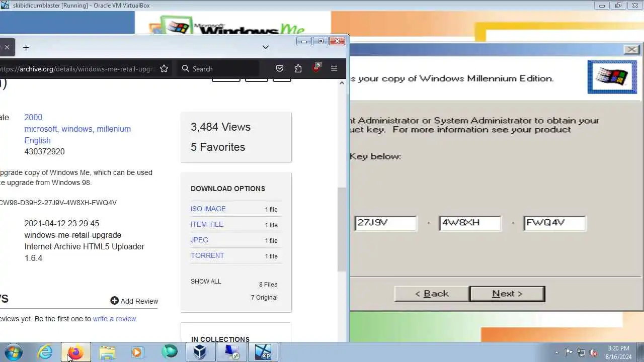Image resolution: width=644 pixels, height=362 pixels.
Task: Click Add Review on archive.org
Action: [x=134, y=301]
